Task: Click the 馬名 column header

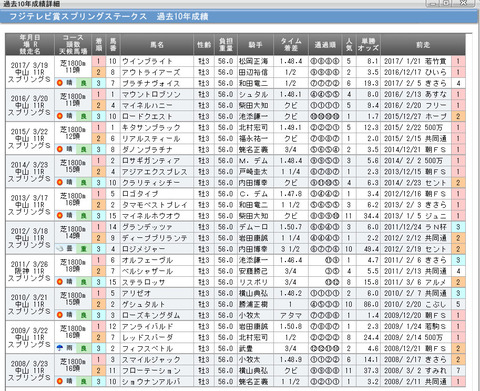Action: point(157,45)
